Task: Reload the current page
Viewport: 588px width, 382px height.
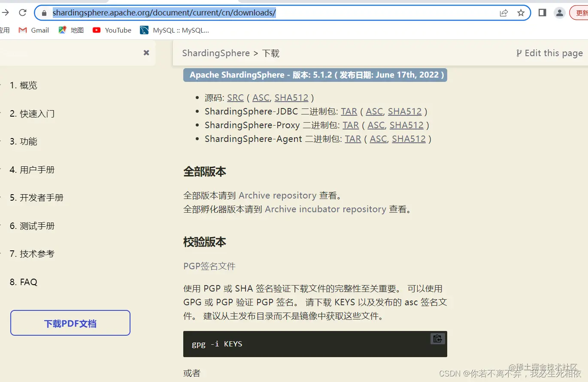Action: coord(22,12)
